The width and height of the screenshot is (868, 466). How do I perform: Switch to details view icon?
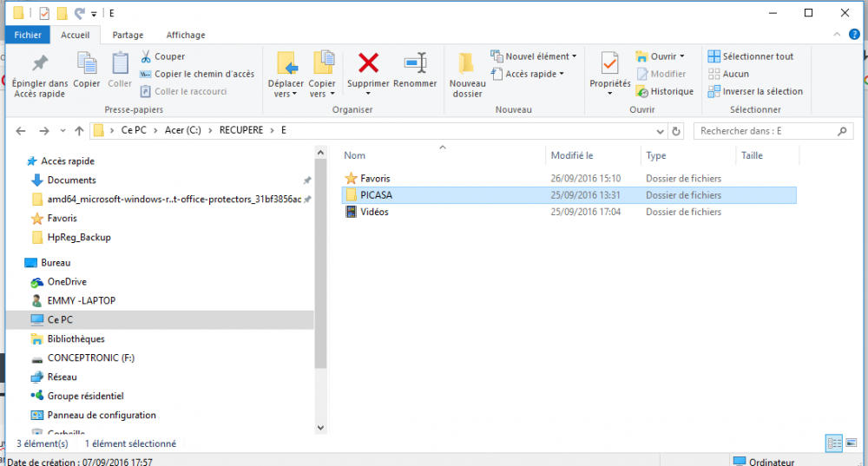tap(833, 443)
